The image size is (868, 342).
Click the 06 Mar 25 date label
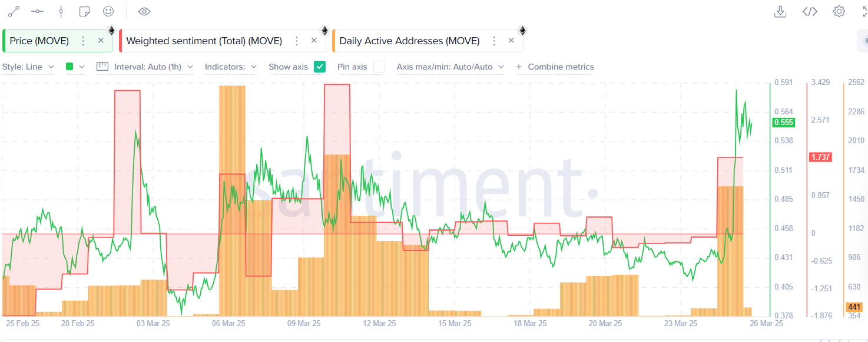click(x=228, y=323)
